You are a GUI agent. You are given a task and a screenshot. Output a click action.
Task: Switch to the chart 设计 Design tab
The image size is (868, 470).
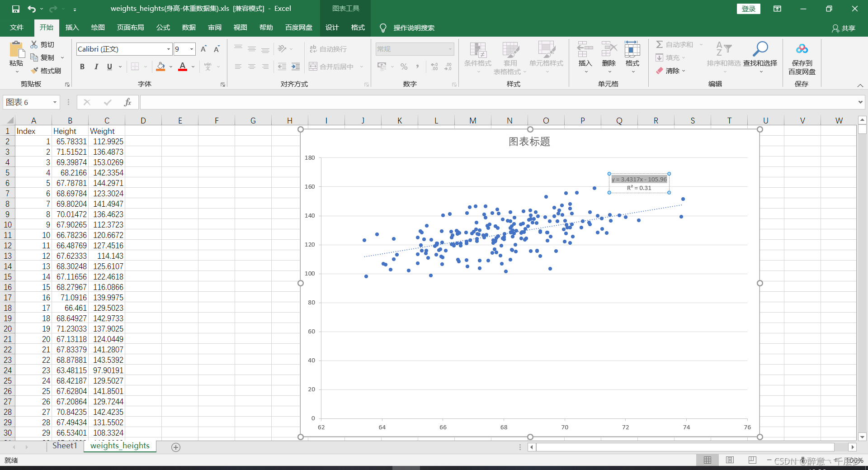pyautogui.click(x=332, y=28)
